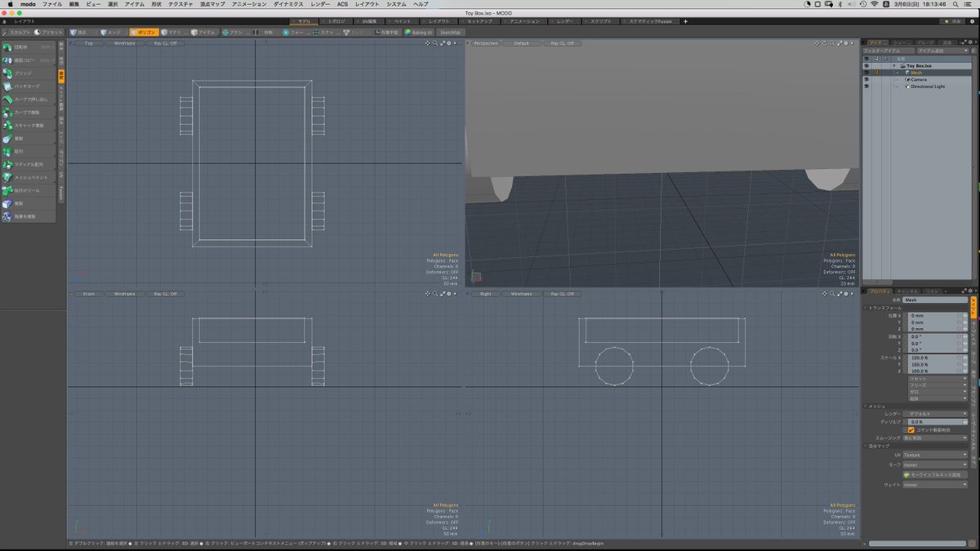Open the フォールオフ falloff menu
This screenshot has width=980, height=551.
(296, 32)
